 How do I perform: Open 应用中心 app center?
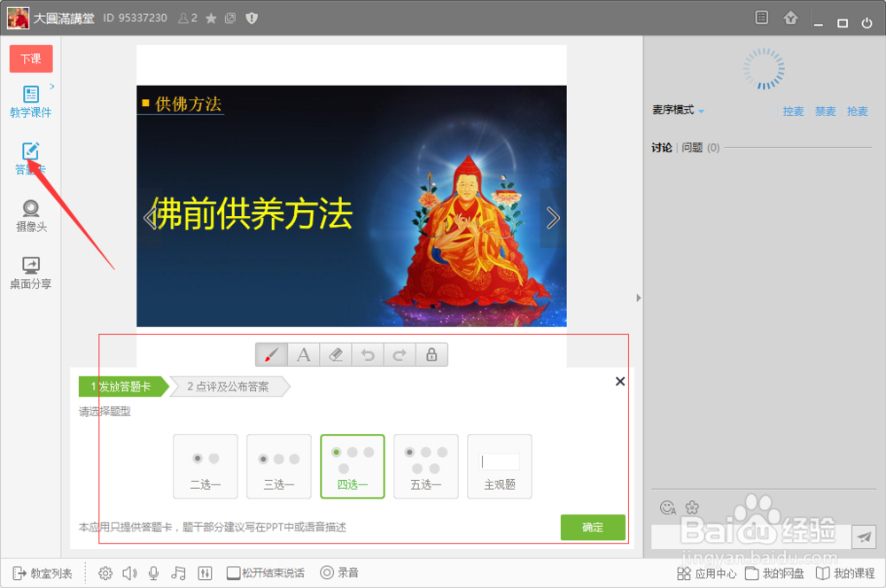click(707, 573)
